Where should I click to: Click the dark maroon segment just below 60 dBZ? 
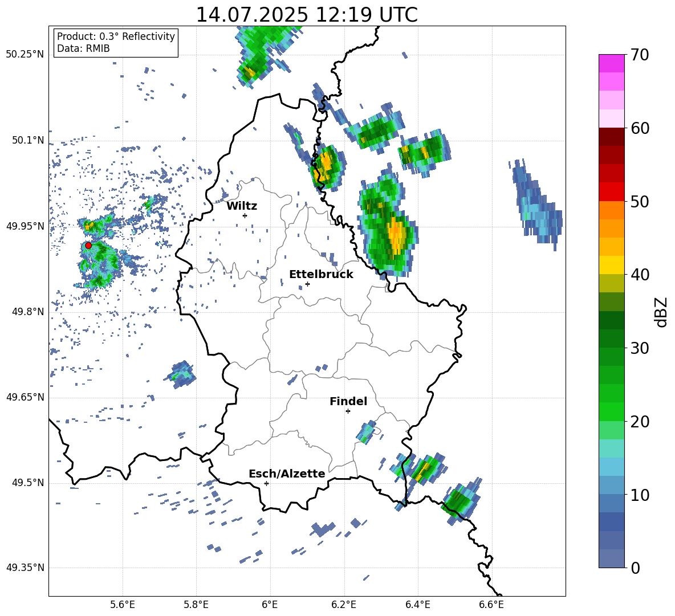[611, 137]
